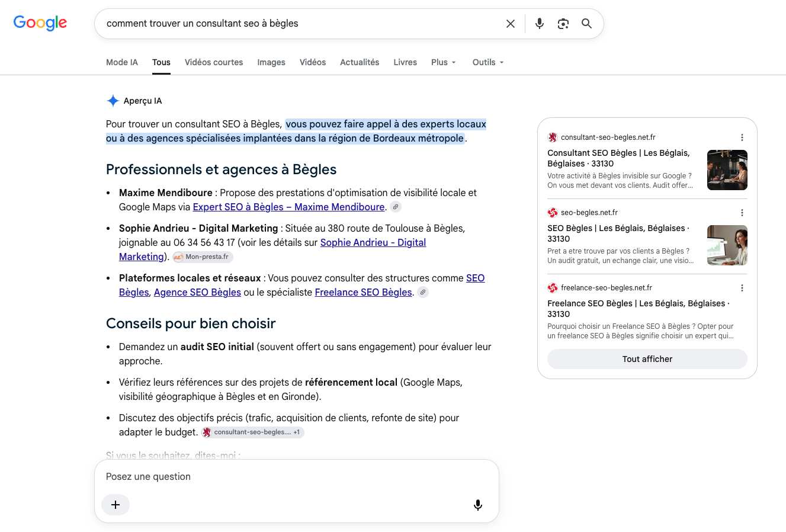Viewport: 786px width, 532px height.
Task: Click Conseils pour bien choisir heading
Action: tap(191, 323)
